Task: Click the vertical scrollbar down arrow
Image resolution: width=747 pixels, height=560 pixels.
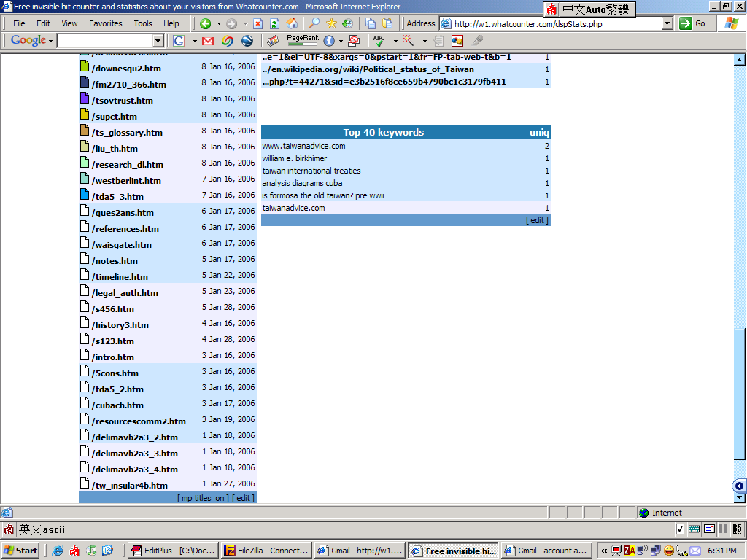Action: click(x=739, y=498)
